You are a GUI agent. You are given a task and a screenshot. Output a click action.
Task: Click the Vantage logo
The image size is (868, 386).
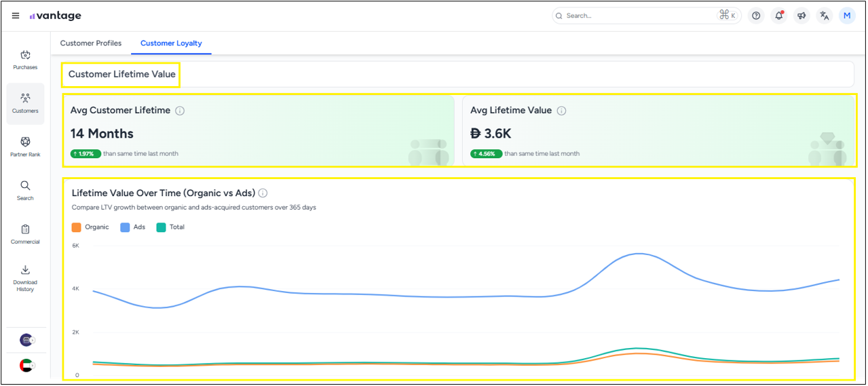click(x=56, y=16)
